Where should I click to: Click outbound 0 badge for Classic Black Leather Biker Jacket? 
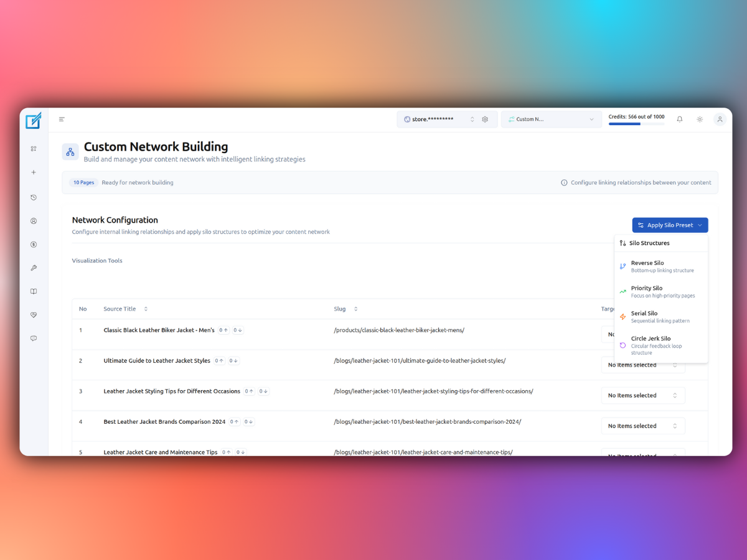coord(238,330)
